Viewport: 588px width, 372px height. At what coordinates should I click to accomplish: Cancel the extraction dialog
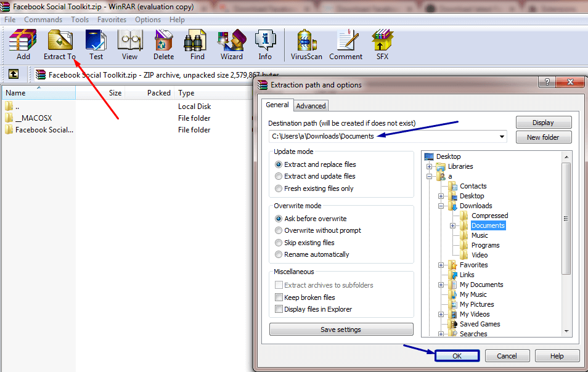tap(507, 356)
